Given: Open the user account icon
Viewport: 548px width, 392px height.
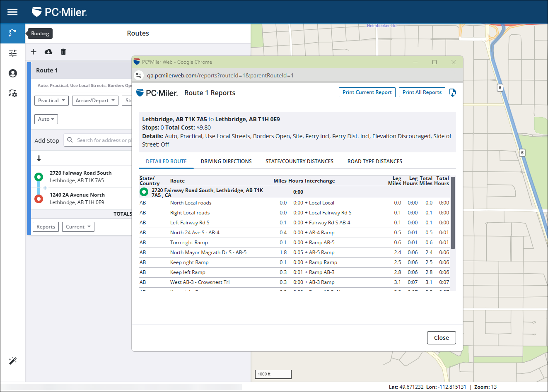Looking at the screenshot, I should tap(12, 73).
